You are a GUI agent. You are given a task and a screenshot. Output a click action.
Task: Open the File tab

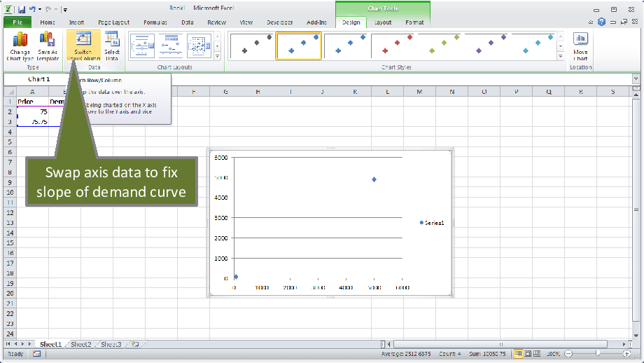pyautogui.click(x=17, y=22)
